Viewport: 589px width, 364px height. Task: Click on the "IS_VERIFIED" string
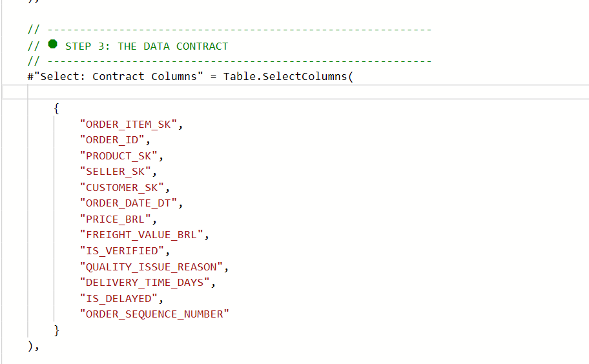123,251
